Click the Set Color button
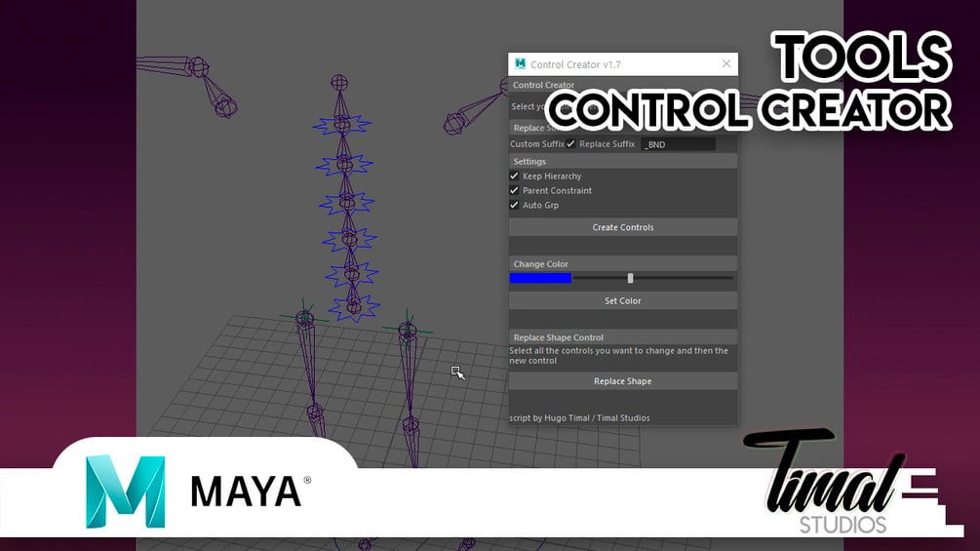 (622, 300)
